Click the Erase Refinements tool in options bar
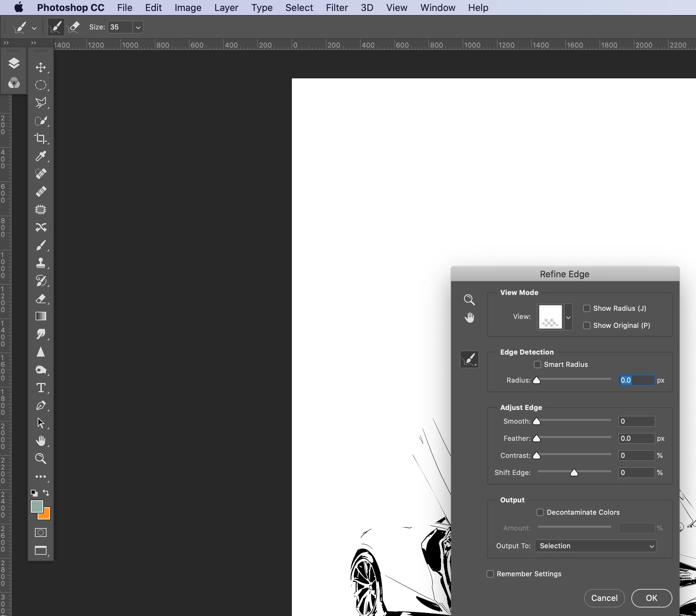The image size is (696, 616). (73, 27)
